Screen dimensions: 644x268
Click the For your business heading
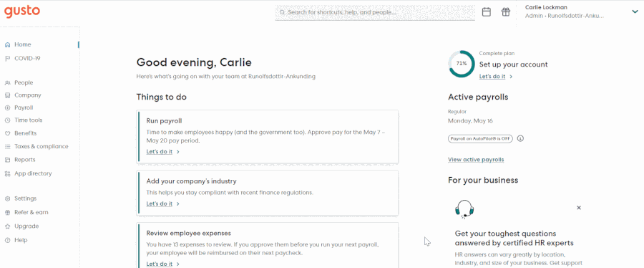tap(483, 180)
